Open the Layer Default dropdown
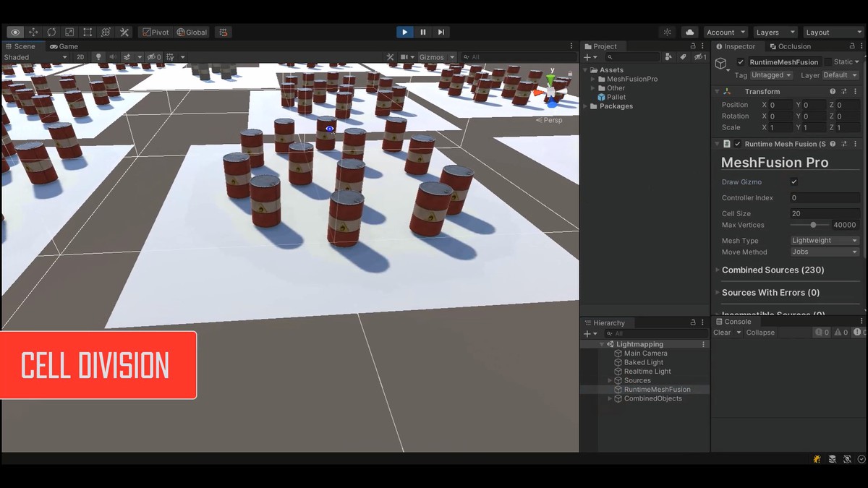 coord(840,75)
